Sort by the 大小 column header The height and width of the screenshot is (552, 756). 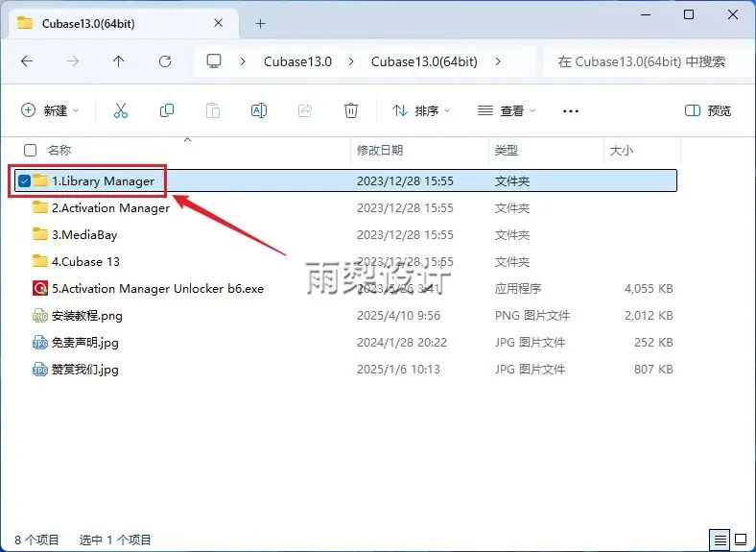(x=622, y=150)
